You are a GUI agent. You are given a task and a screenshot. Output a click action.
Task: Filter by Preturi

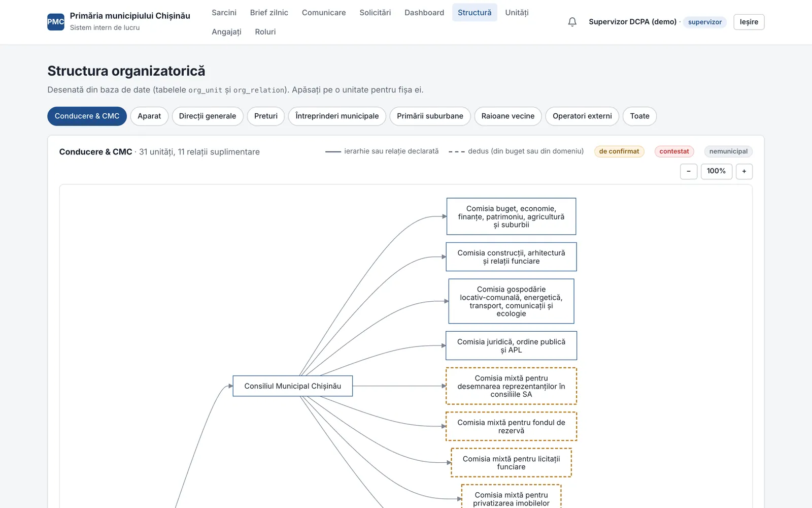(266, 116)
